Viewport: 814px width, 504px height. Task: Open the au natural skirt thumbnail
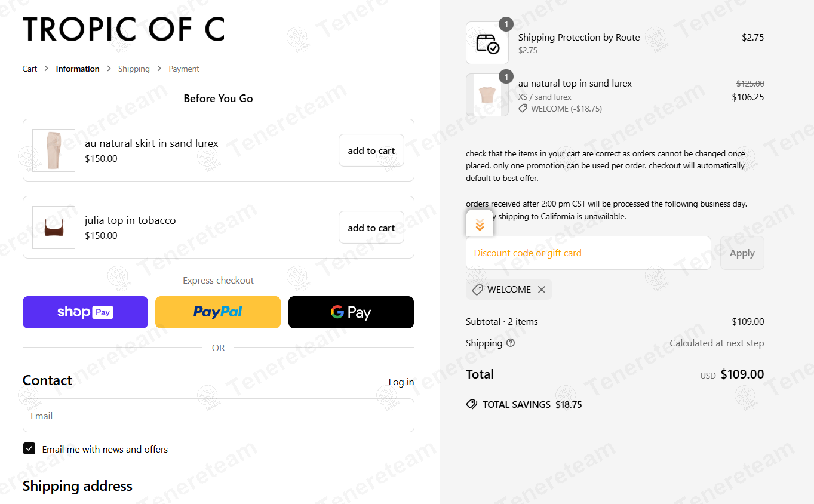[x=54, y=150]
